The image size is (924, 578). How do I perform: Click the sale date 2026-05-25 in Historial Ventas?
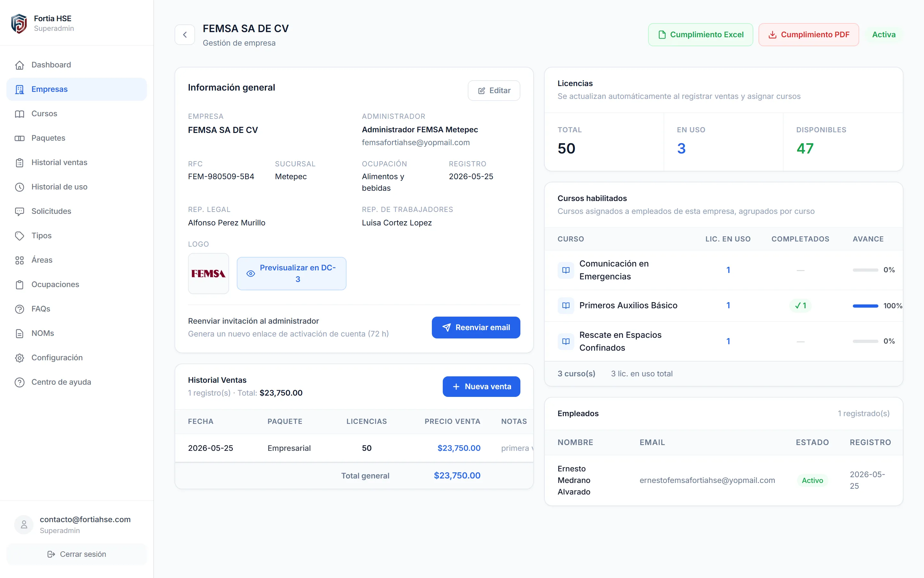211,448
